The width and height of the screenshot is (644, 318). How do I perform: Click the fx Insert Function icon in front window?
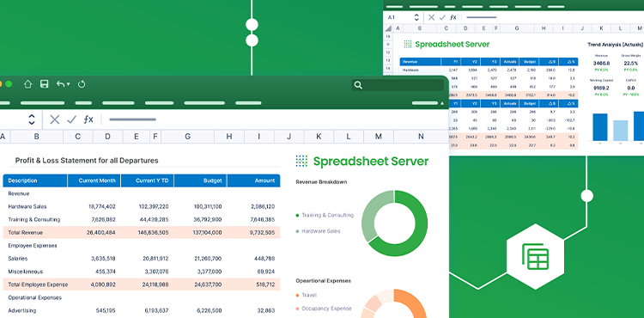(88, 119)
